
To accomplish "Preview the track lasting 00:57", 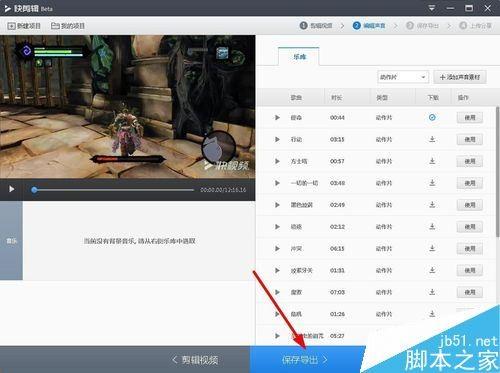I will [x=277, y=161].
